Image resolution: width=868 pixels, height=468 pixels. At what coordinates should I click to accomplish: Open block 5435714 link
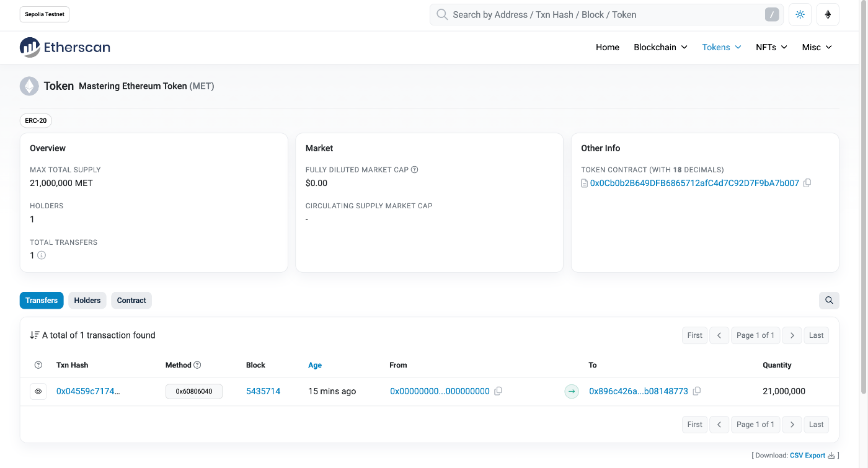click(263, 391)
